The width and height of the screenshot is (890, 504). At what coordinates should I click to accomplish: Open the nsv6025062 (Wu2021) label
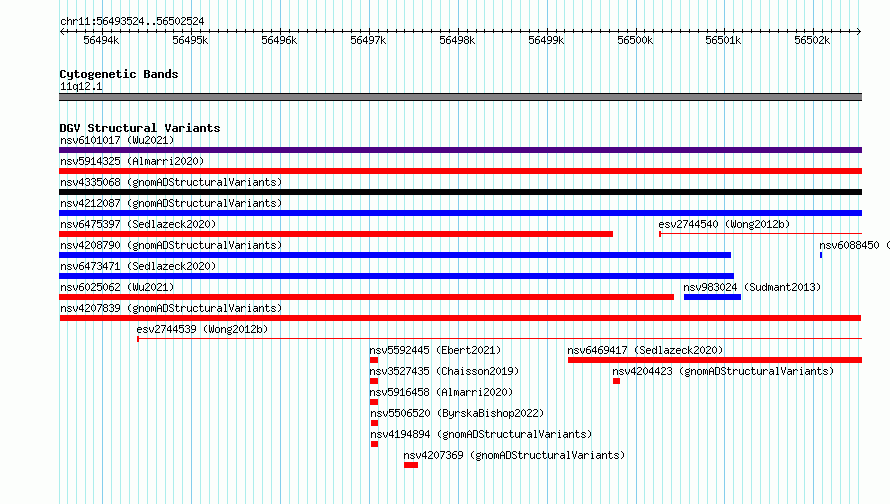coord(117,287)
